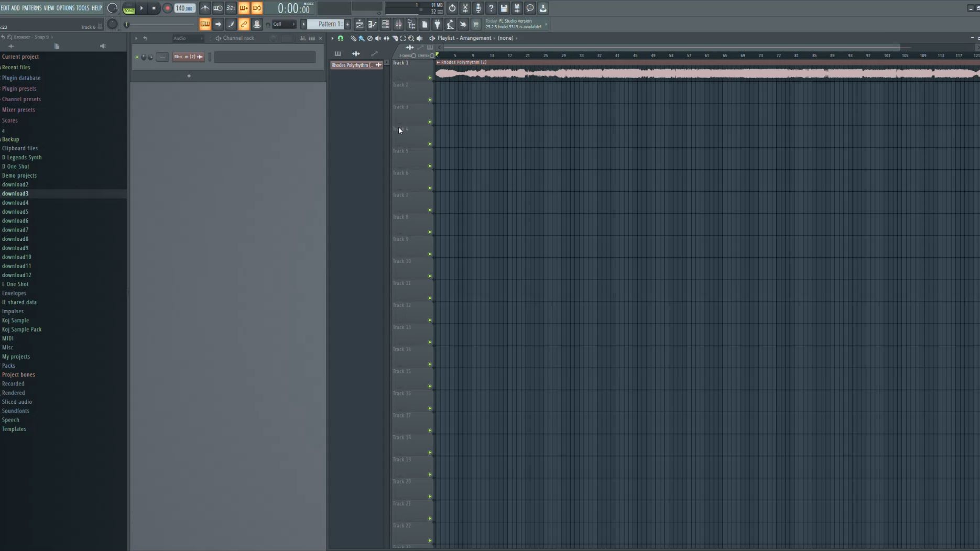Open the PATTERNS menu

click(31, 8)
